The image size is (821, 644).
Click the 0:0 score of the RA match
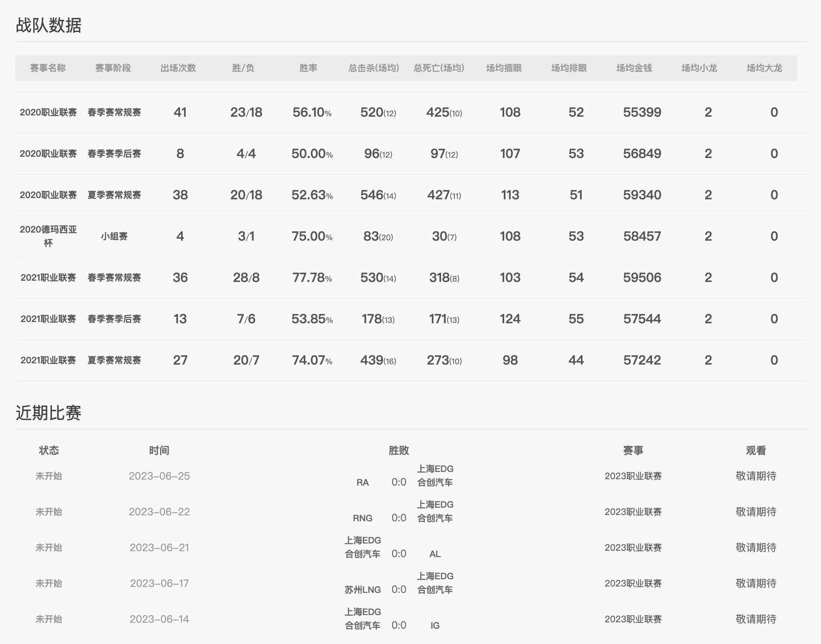pyautogui.click(x=399, y=483)
